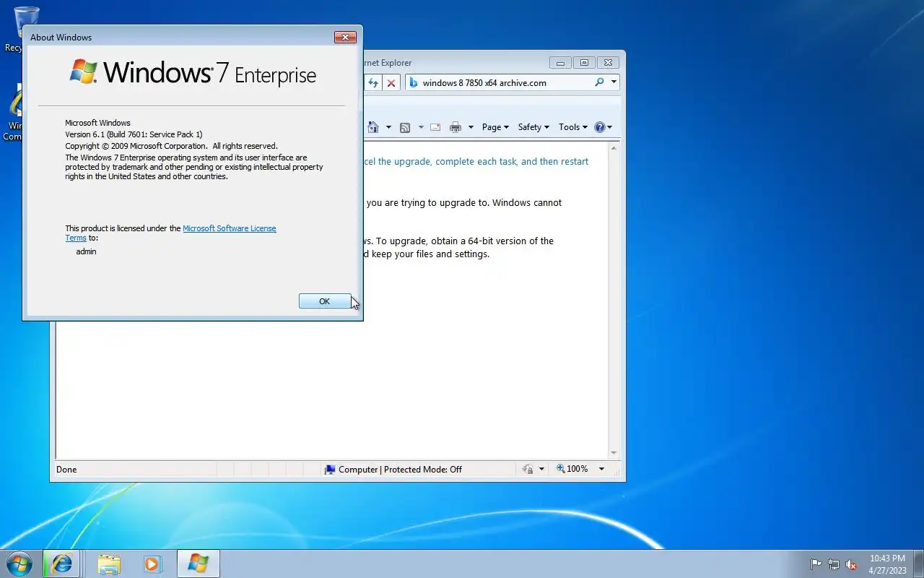Click the 'admin' licensed user text
This screenshot has height=578, width=924.
tap(86, 251)
